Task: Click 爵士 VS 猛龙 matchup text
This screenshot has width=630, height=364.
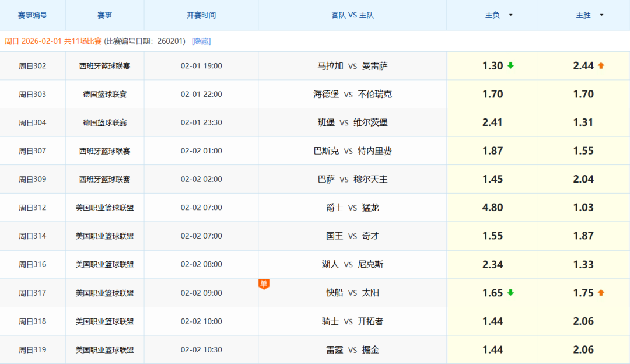Action: [352, 208]
